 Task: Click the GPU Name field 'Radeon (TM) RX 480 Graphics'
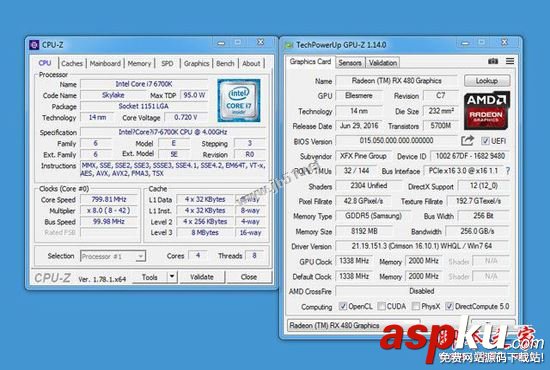(396, 81)
